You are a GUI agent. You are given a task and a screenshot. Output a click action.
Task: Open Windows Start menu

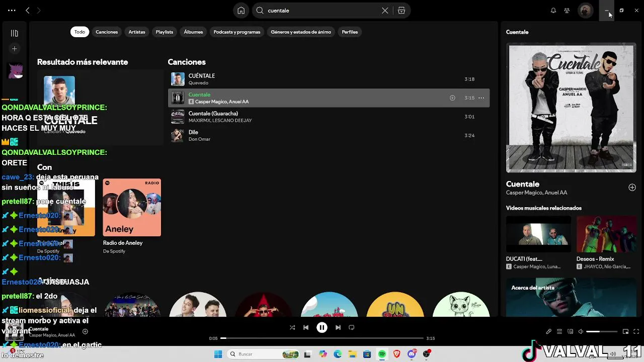tap(218, 354)
